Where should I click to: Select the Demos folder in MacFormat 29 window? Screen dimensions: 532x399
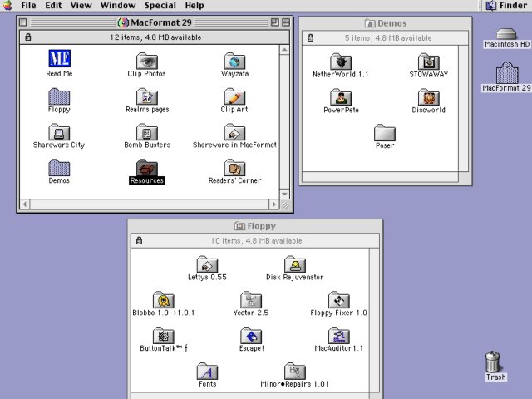pos(59,168)
